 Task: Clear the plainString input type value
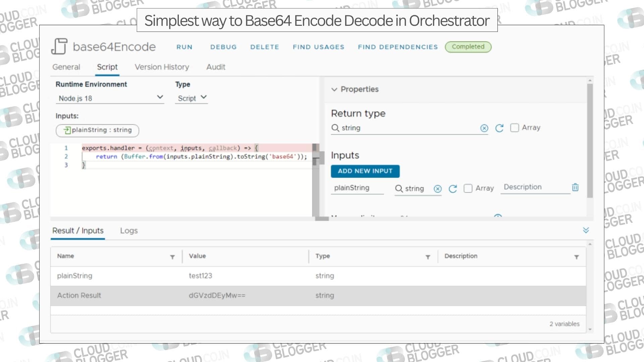pos(437,189)
